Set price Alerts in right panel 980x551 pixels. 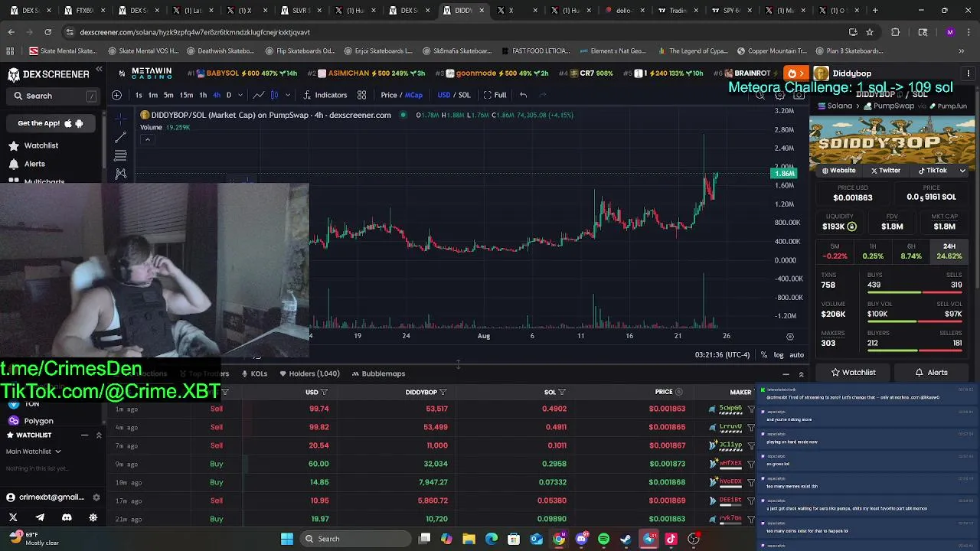932,373
